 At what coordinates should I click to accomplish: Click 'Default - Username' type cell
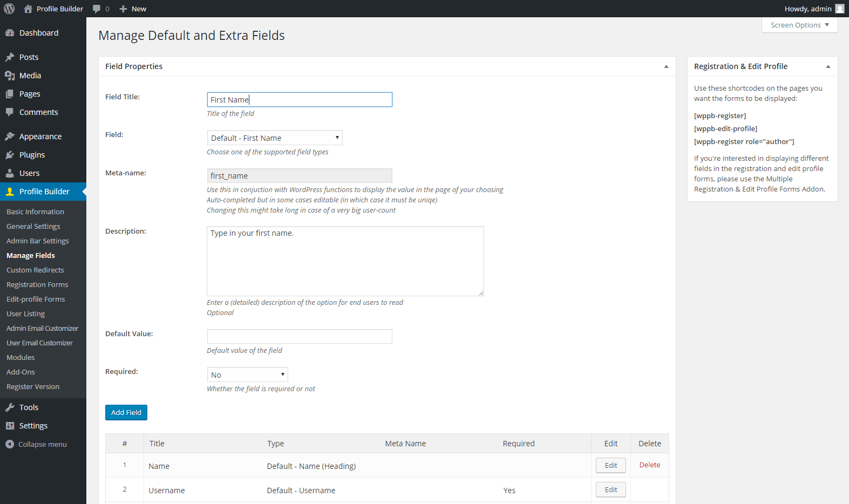(x=301, y=491)
